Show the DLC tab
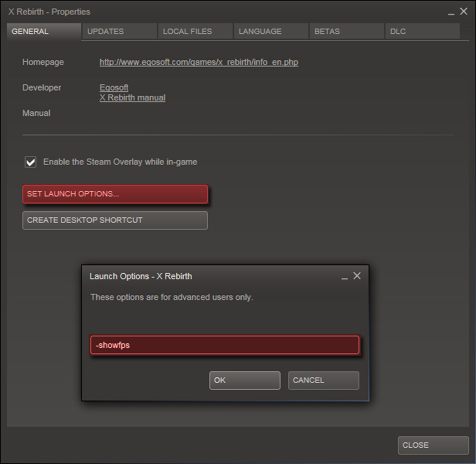This screenshot has width=476, height=464. 422,32
